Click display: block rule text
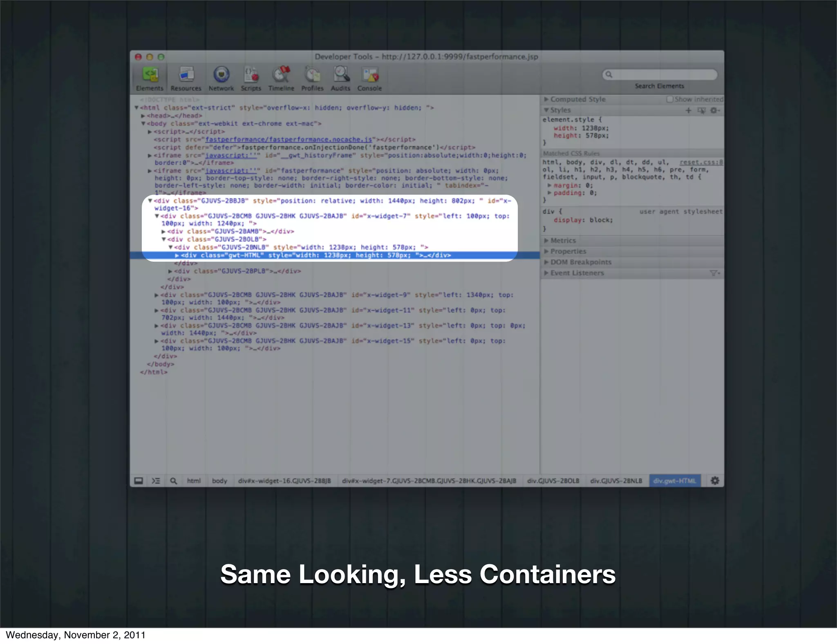The width and height of the screenshot is (837, 644). [583, 220]
